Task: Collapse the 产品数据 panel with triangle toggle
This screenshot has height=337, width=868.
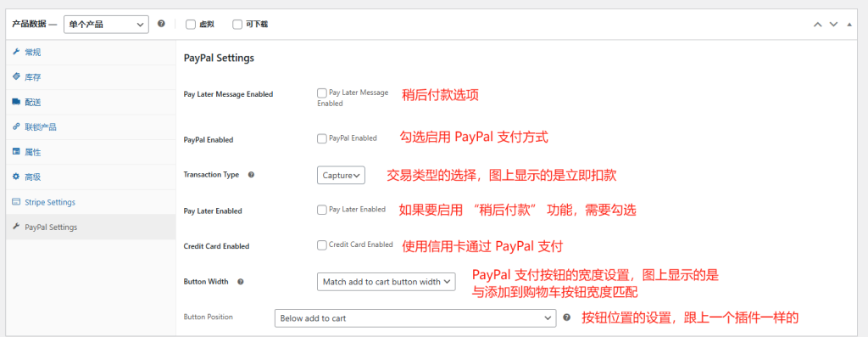Action: (849, 25)
